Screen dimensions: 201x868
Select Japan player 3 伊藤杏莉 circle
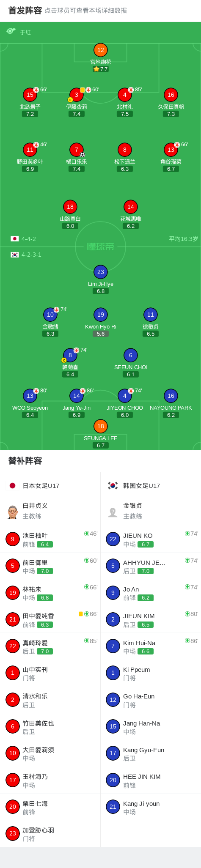click(77, 95)
